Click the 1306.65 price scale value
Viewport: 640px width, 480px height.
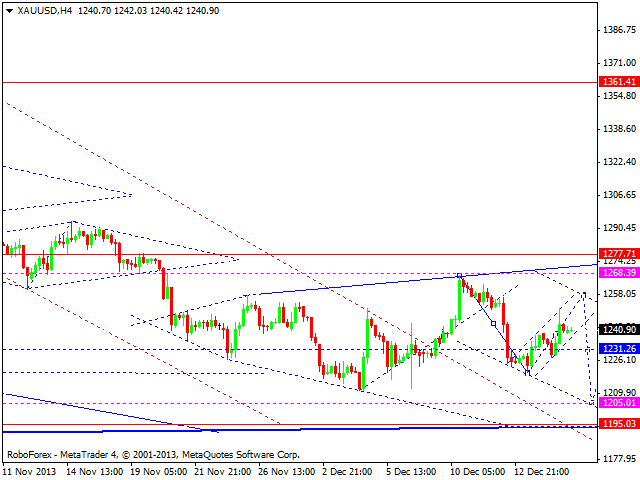coord(620,195)
